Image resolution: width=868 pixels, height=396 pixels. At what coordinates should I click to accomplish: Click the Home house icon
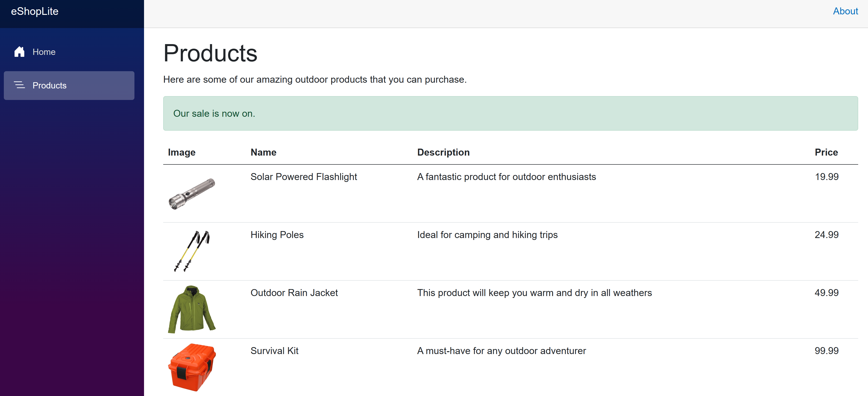pos(19,52)
